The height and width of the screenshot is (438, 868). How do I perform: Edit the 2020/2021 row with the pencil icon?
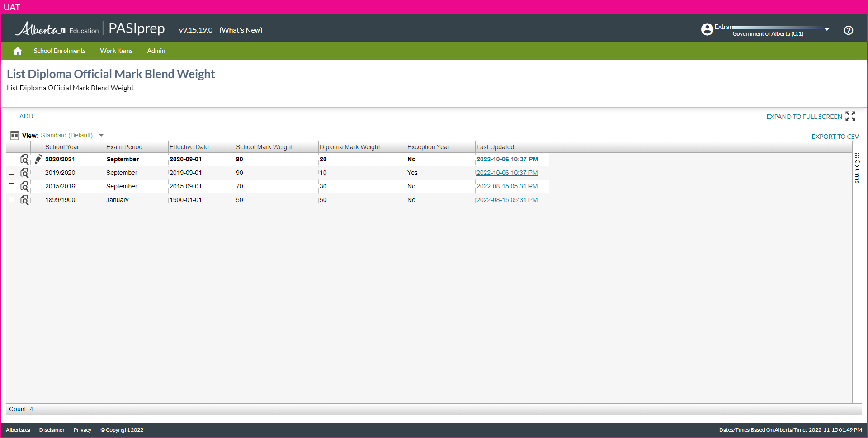click(x=38, y=159)
